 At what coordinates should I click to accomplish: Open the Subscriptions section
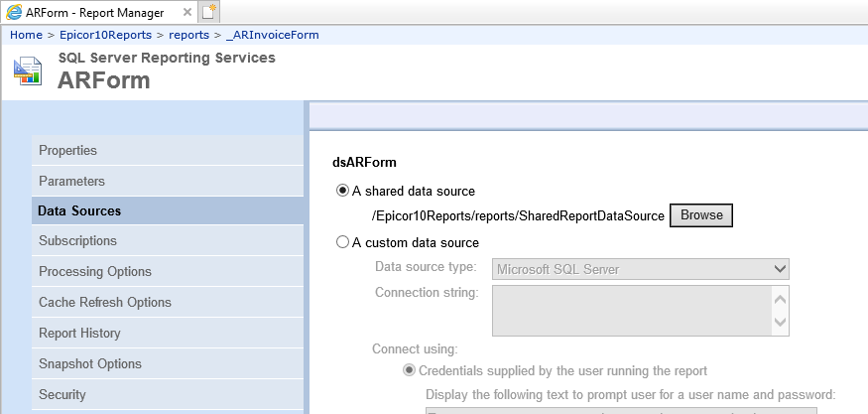tap(168, 240)
